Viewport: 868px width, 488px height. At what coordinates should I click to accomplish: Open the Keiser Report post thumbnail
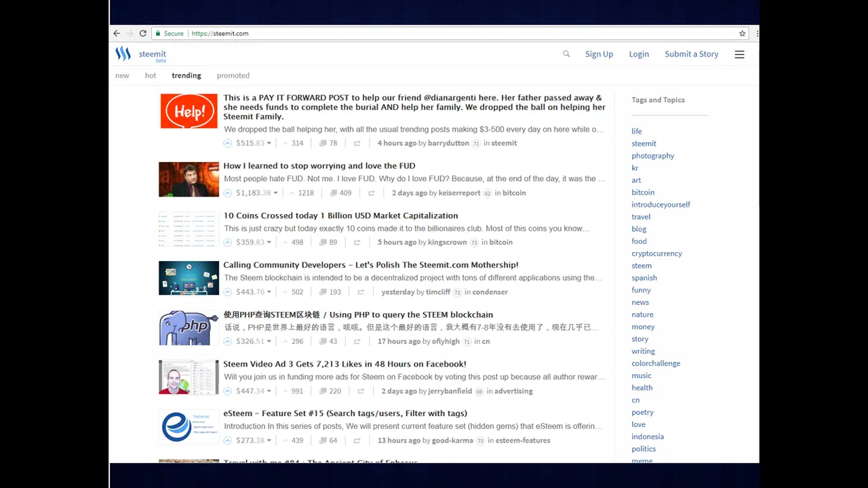click(189, 180)
